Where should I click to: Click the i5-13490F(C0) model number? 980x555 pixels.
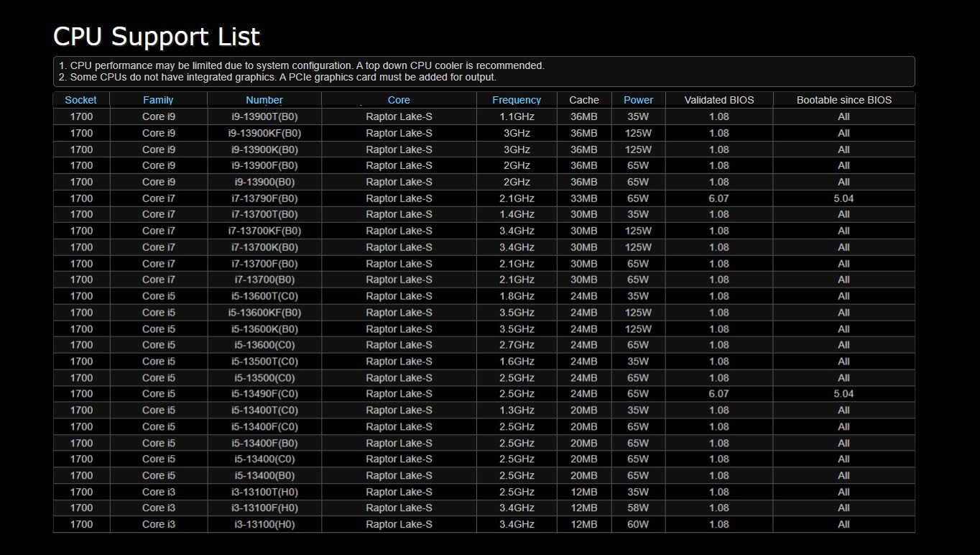264,394
